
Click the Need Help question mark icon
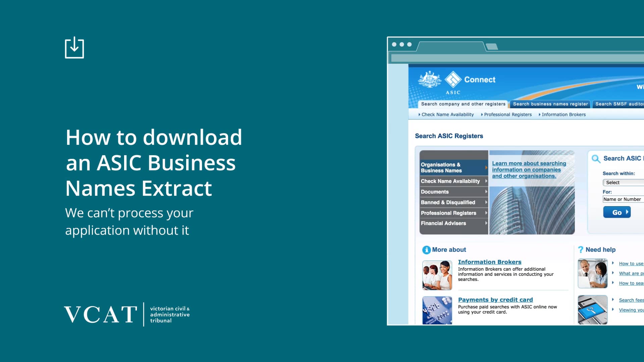tap(581, 249)
